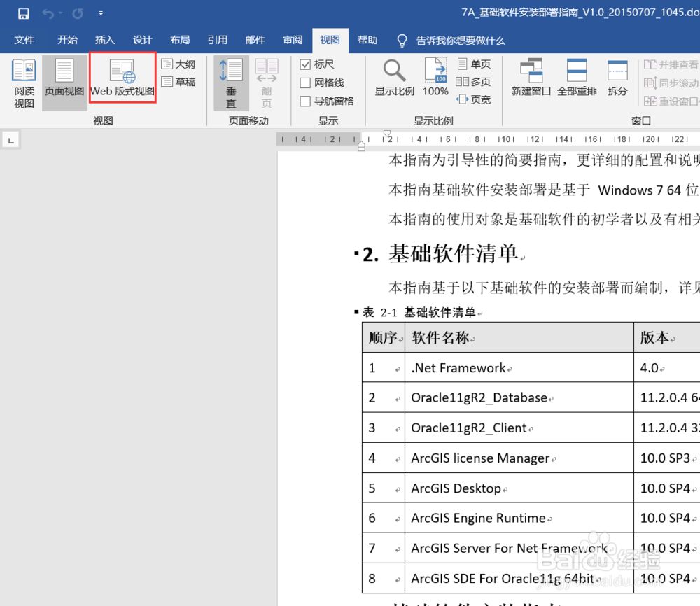The width and height of the screenshot is (700, 606).
Task: Switch to the 布局 tab
Action: pyautogui.click(x=180, y=40)
